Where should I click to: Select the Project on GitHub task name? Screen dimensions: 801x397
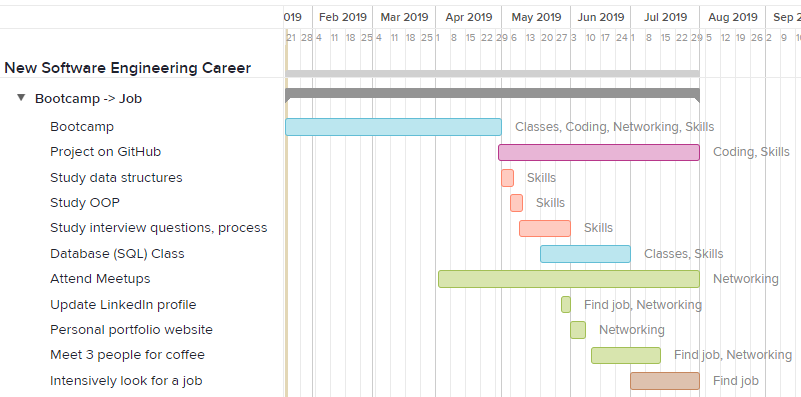point(106,152)
